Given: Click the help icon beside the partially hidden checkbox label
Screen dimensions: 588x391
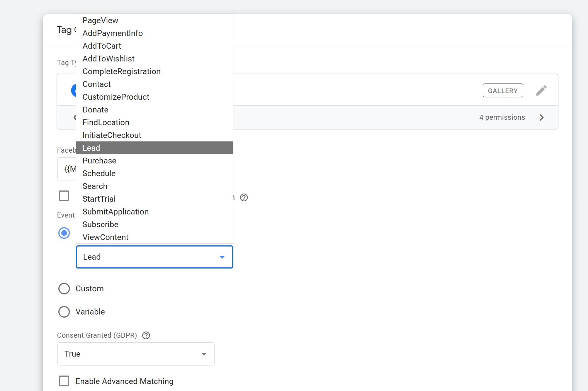Looking at the screenshot, I should point(244,197).
